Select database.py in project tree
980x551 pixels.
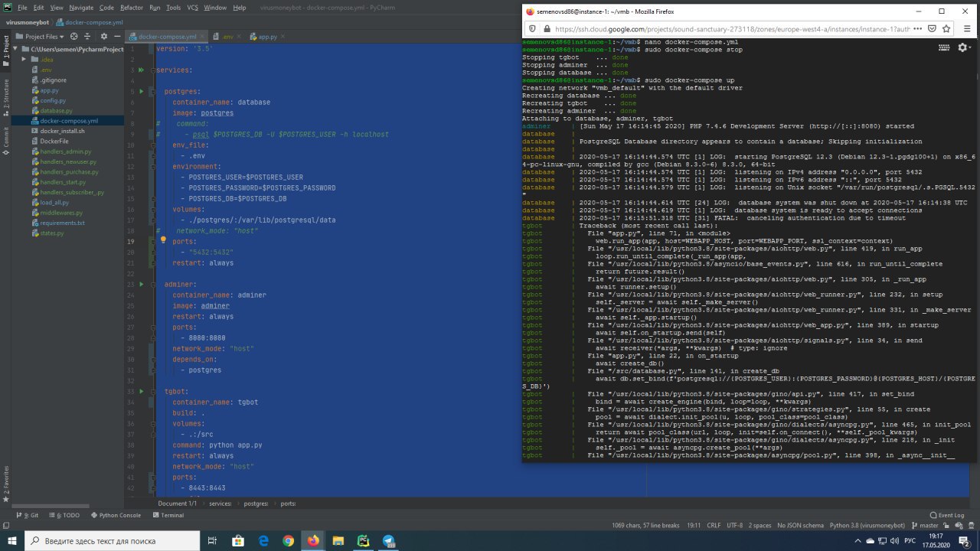(56, 110)
